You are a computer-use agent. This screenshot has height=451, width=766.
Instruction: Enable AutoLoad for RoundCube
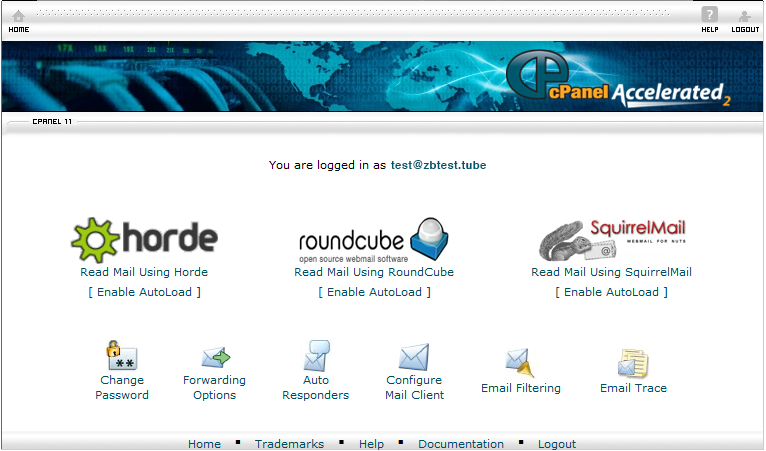(374, 292)
